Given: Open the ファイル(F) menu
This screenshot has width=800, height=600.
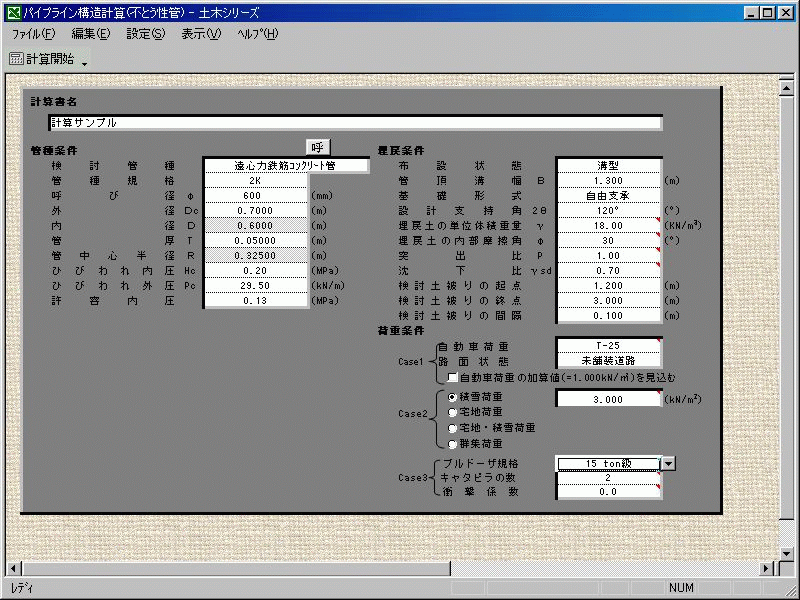Looking at the screenshot, I should (x=33, y=34).
